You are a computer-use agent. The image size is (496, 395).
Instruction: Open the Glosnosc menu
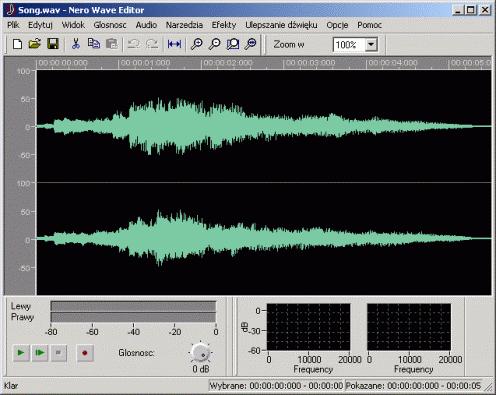coord(110,25)
